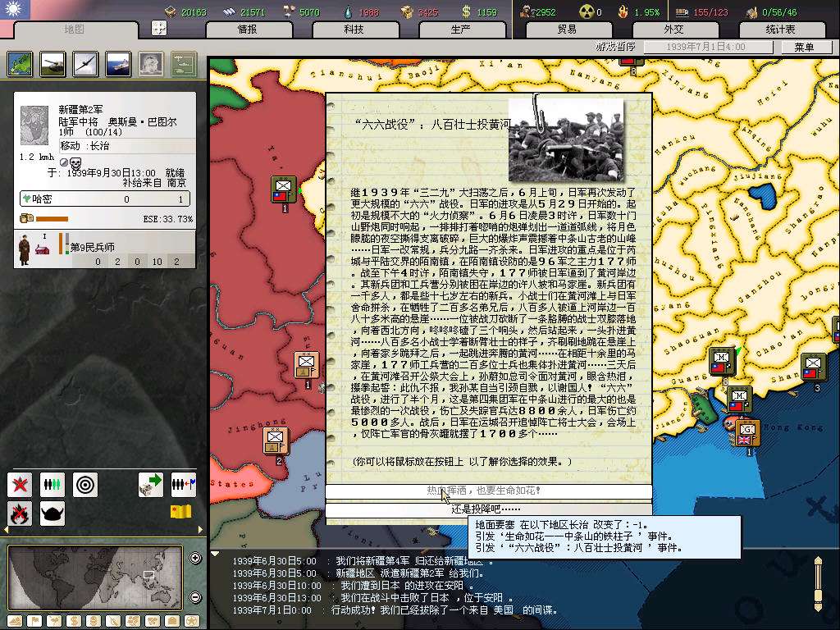Click the Viking helmet icon

[52, 514]
